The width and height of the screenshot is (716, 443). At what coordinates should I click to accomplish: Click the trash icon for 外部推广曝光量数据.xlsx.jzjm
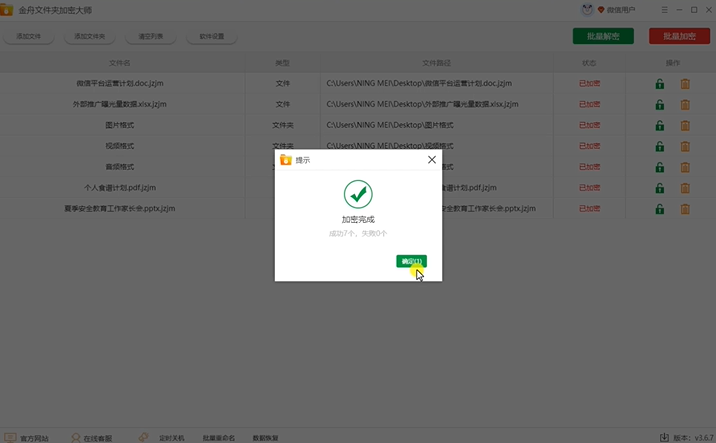point(685,105)
